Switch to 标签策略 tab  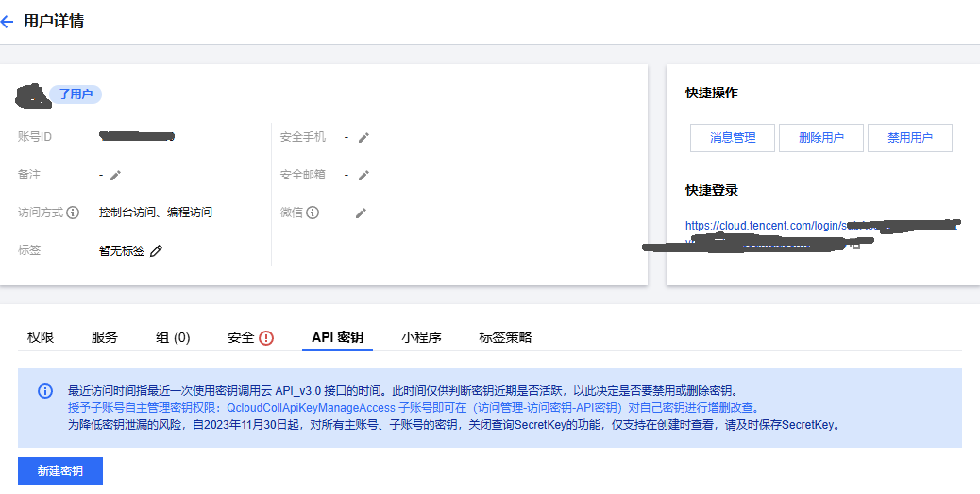pyautogui.click(x=505, y=337)
